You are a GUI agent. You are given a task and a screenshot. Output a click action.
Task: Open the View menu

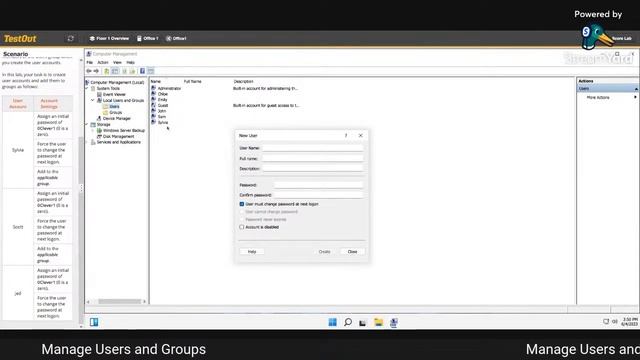point(117,62)
